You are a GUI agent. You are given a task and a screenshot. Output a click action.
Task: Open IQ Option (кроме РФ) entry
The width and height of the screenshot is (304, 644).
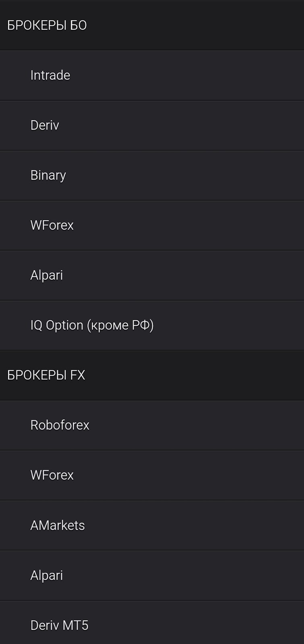pos(152,325)
